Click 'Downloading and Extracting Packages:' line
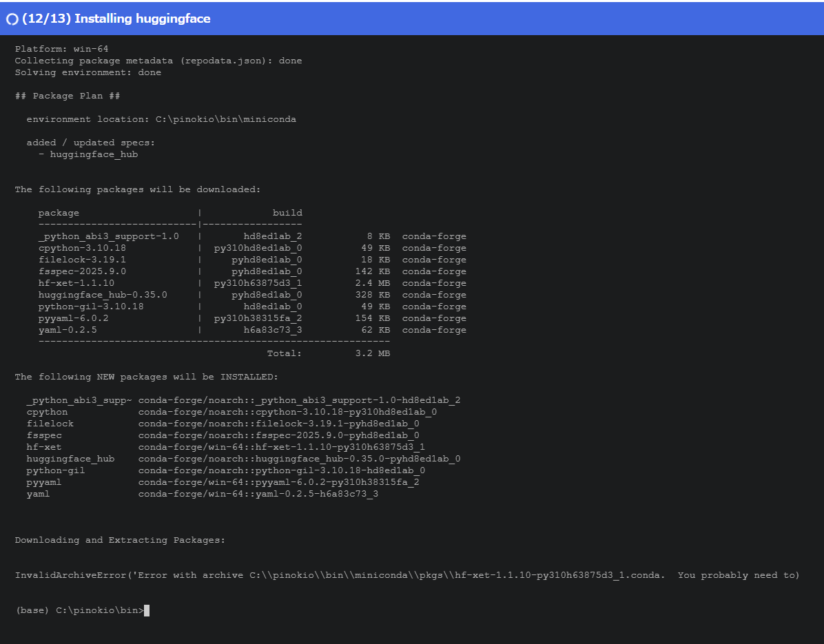The width and height of the screenshot is (824, 644). point(121,540)
